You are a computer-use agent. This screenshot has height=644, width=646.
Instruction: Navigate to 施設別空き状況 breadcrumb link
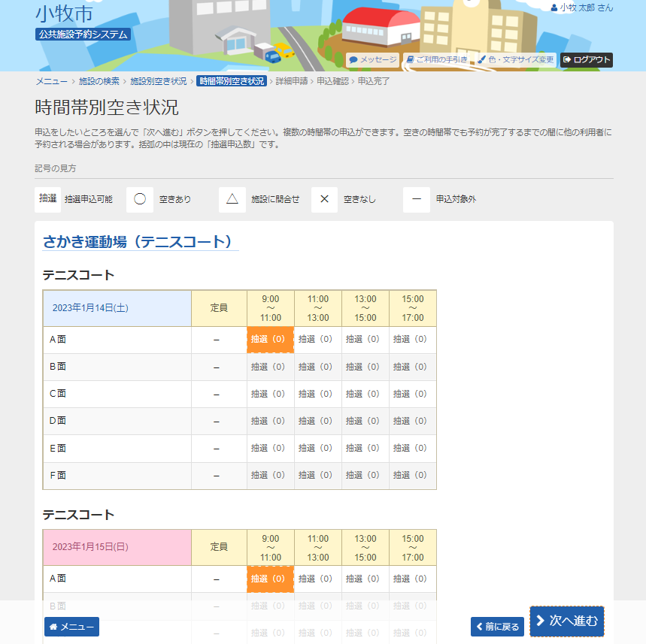[x=158, y=81]
